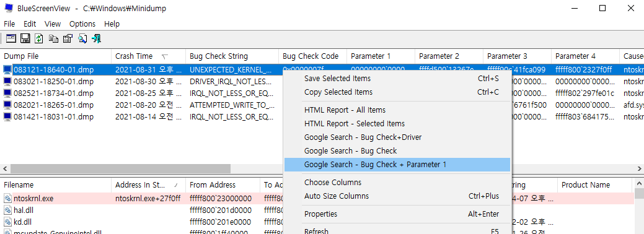Image resolution: width=644 pixels, height=234 pixels.
Task: Click the Find magnifier toolbar icon
Action: pyautogui.click(x=82, y=38)
